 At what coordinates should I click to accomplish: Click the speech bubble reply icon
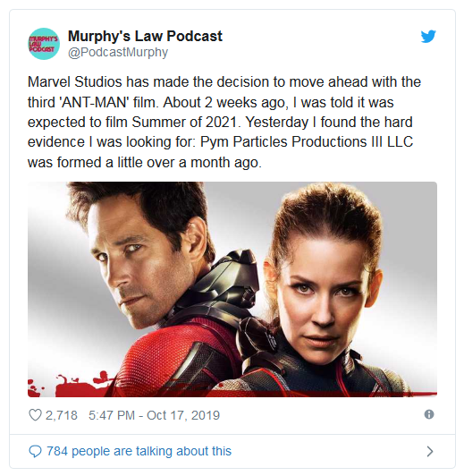coord(35,451)
